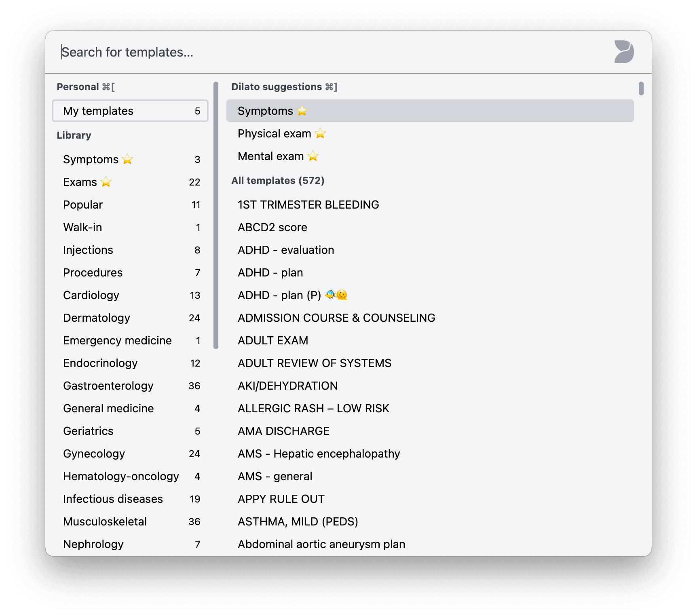Open the 1ST TRIMESTER BLEEDING template
The height and width of the screenshot is (616, 697).
click(308, 205)
